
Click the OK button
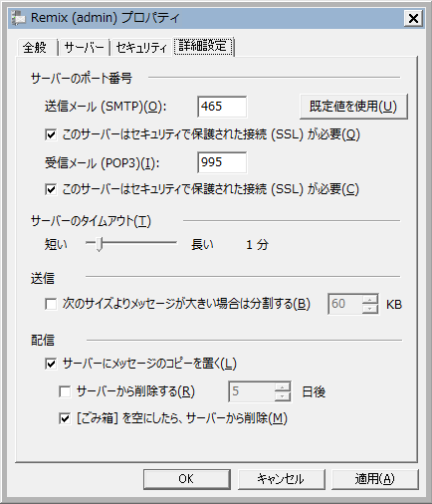[x=187, y=479]
